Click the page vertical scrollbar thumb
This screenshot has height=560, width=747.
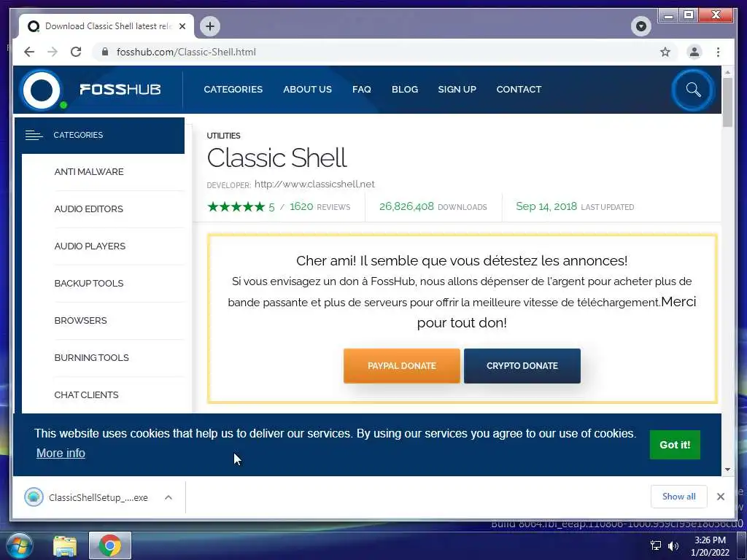tap(727, 102)
